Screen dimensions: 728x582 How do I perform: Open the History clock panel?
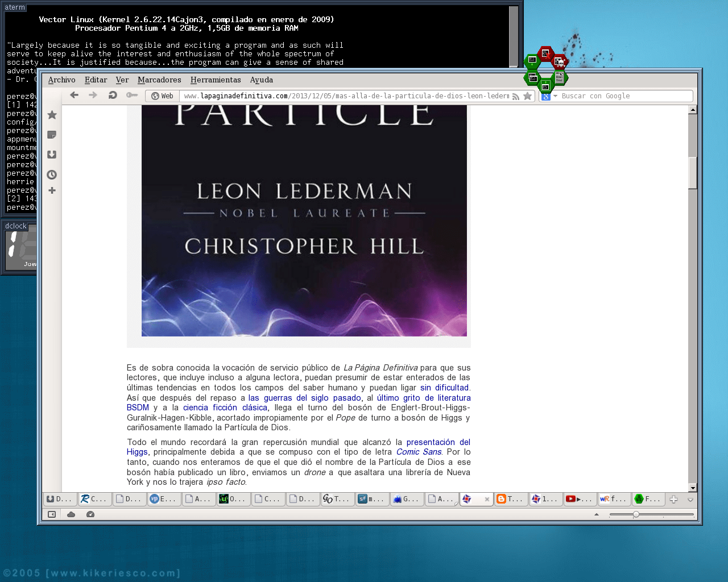(52, 174)
